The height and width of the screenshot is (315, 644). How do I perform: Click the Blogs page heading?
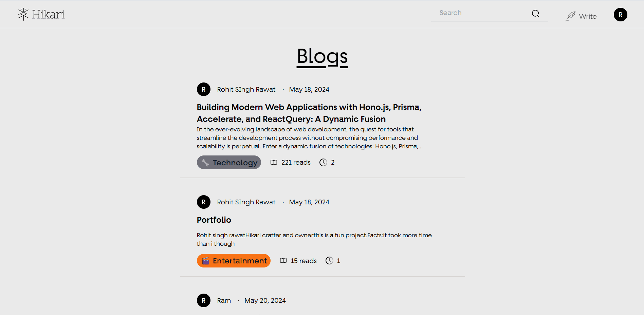tap(322, 56)
